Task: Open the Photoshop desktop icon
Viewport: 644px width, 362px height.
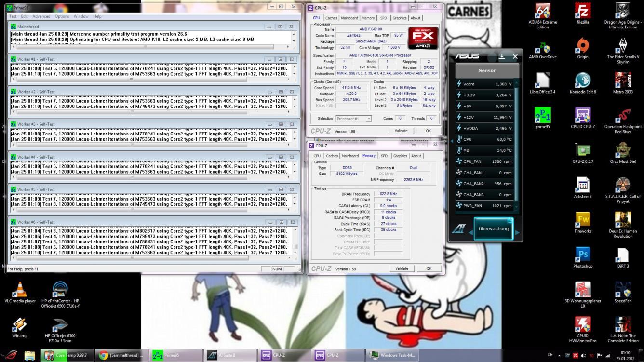Action: [x=583, y=257]
